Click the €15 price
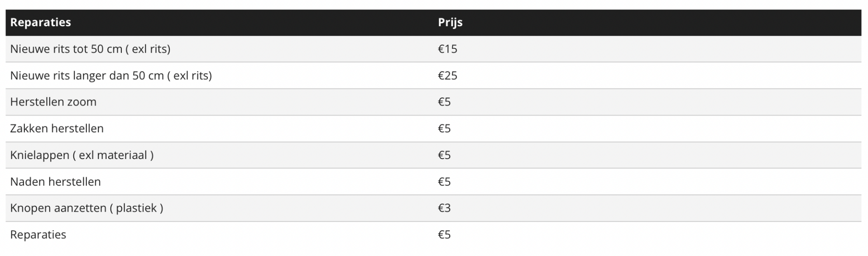The width and height of the screenshot is (868, 256). pyautogui.click(x=447, y=49)
